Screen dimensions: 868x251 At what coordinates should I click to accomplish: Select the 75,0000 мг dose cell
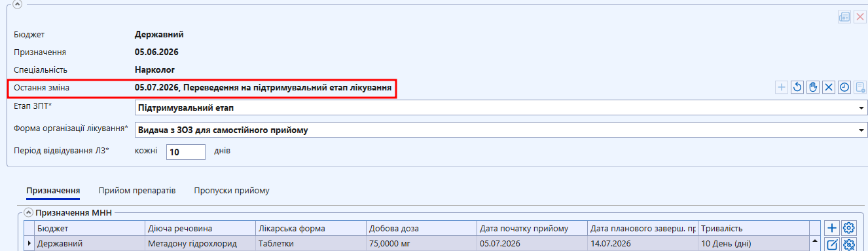click(421, 244)
